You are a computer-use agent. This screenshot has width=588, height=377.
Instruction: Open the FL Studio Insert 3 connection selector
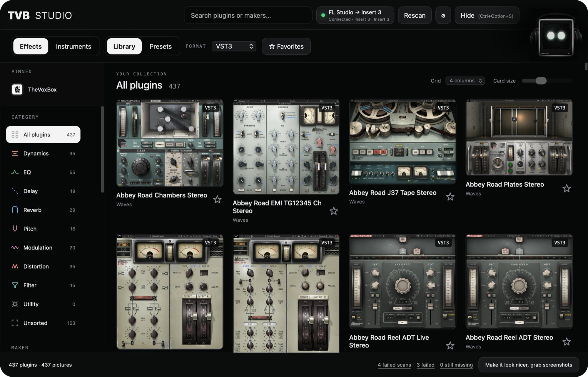tap(355, 15)
